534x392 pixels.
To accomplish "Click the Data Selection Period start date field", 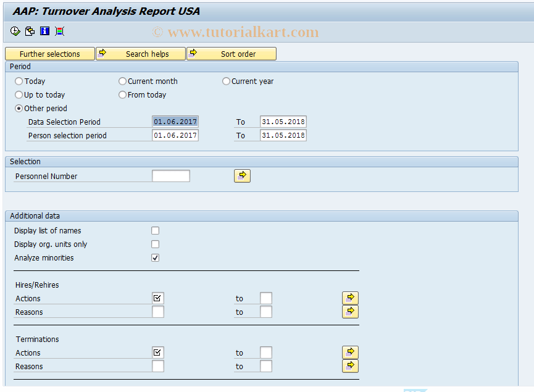I will tap(175, 122).
